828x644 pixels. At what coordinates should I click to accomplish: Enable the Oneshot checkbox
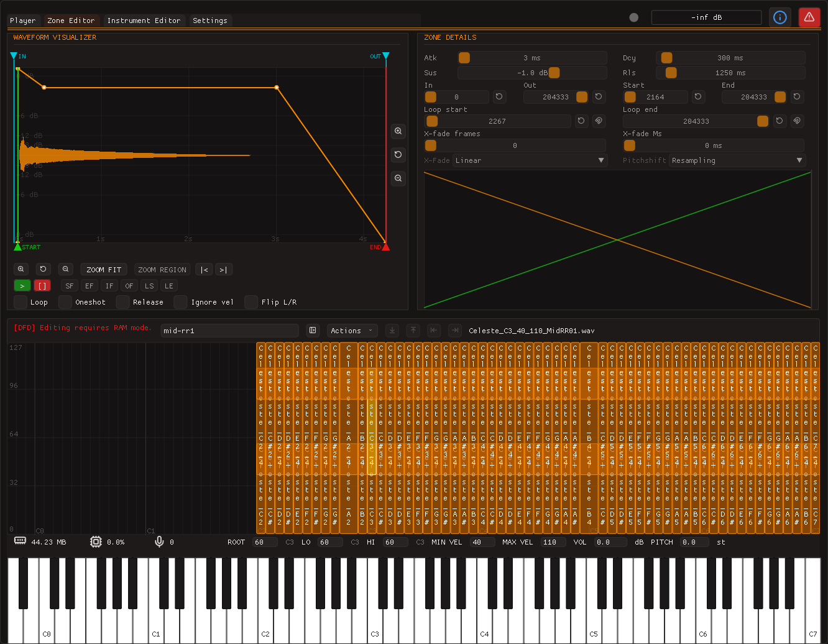pyautogui.click(x=65, y=302)
